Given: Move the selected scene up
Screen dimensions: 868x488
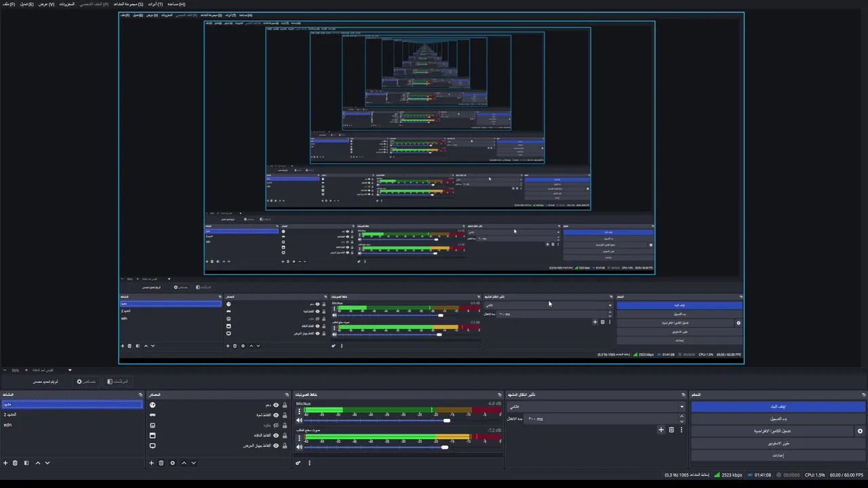Looking at the screenshot, I should [x=38, y=463].
